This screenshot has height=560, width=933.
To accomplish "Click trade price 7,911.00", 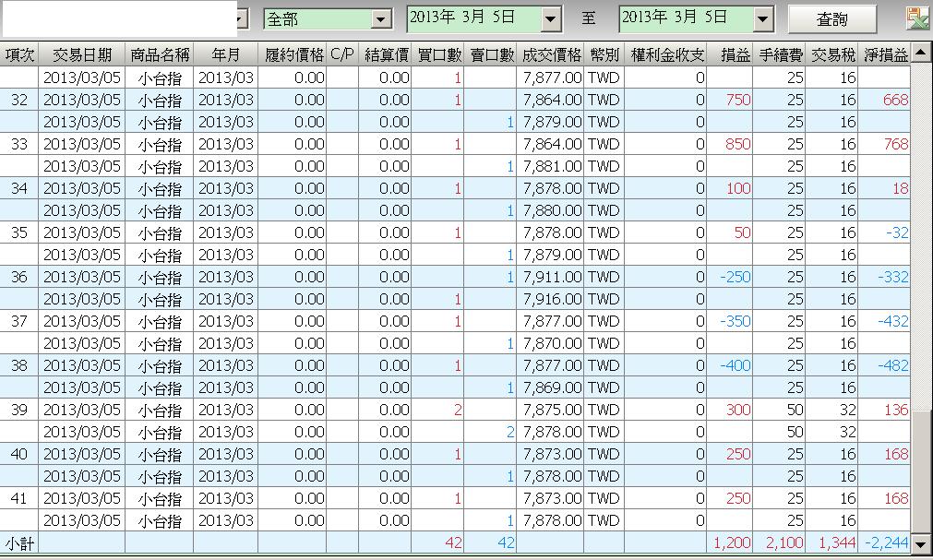I will click(x=552, y=277).
